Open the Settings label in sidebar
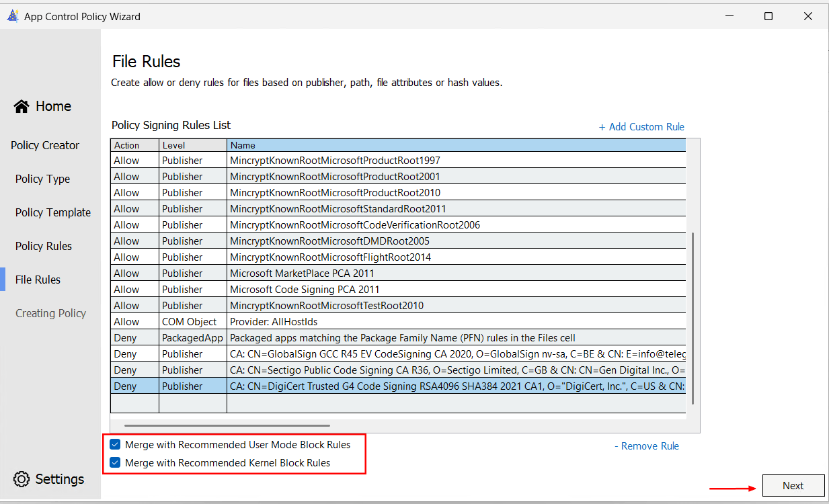This screenshot has height=504, width=829. pos(60,479)
